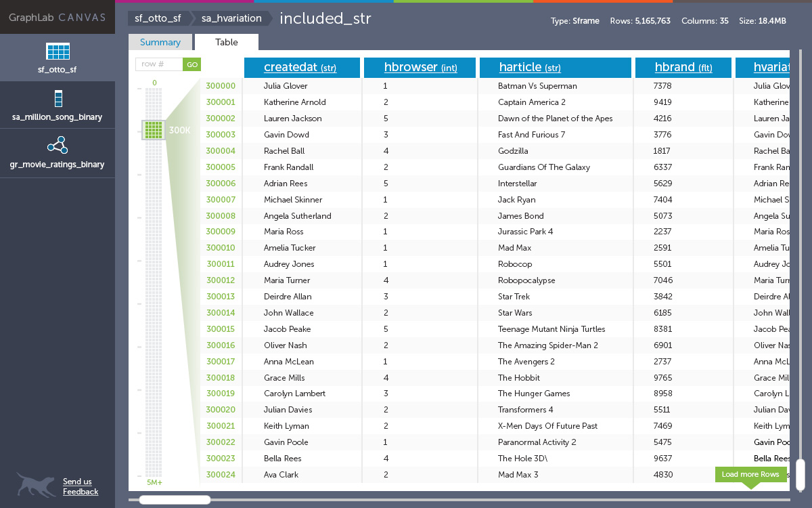
Task: Navigate to sf_otto_sf breadcrumb
Action: (x=158, y=18)
